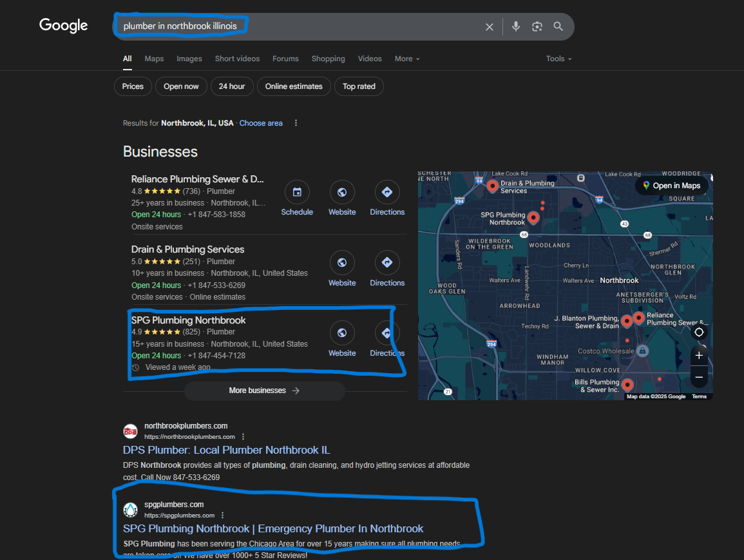Clear the search box with X icon

coord(489,27)
